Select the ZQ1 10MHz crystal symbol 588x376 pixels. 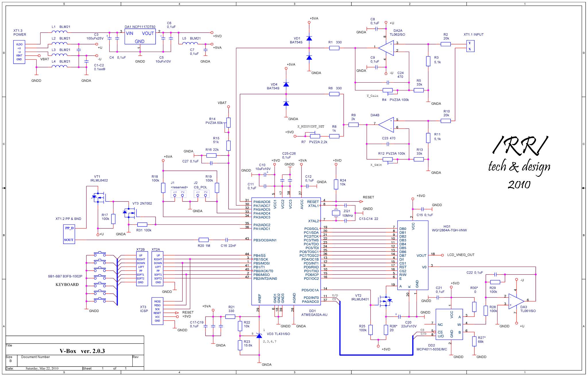click(x=336, y=213)
